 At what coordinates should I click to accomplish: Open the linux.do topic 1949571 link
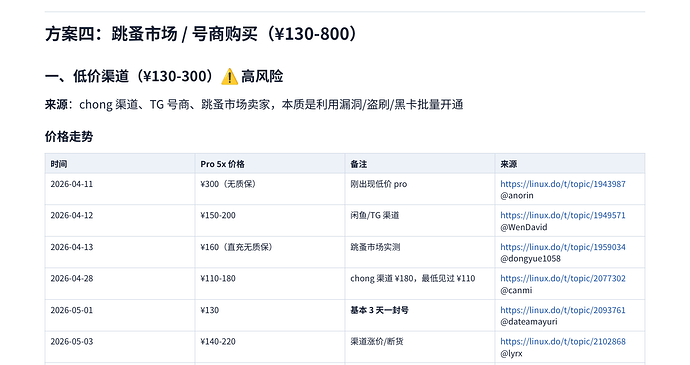pyautogui.click(x=562, y=215)
